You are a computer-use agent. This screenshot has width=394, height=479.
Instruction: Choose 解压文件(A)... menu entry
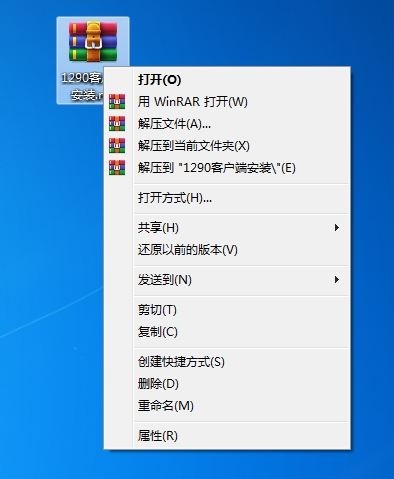[x=227, y=124]
